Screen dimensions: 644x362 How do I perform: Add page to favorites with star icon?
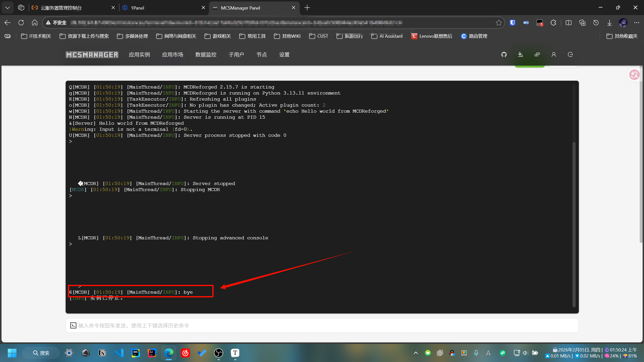click(x=499, y=23)
